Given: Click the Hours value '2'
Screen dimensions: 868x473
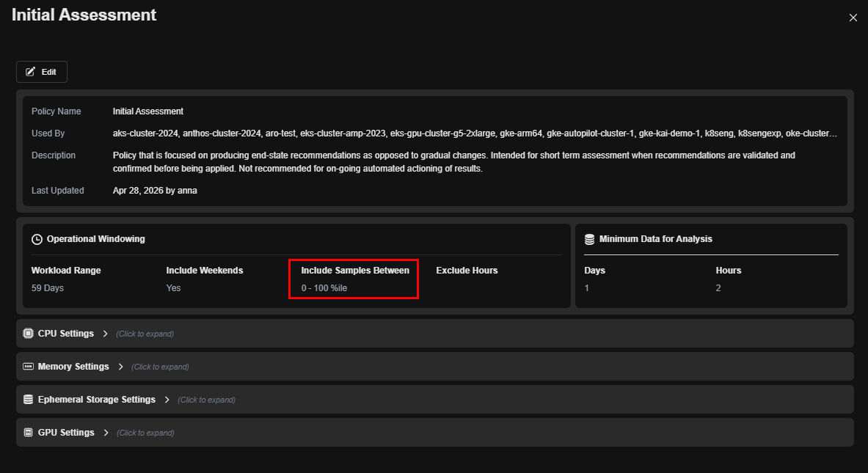Looking at the screenshot, I should point(718,288).
